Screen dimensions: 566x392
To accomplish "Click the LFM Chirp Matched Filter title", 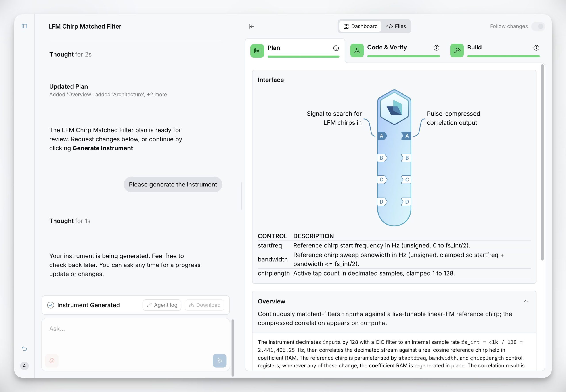I will 85,26.
